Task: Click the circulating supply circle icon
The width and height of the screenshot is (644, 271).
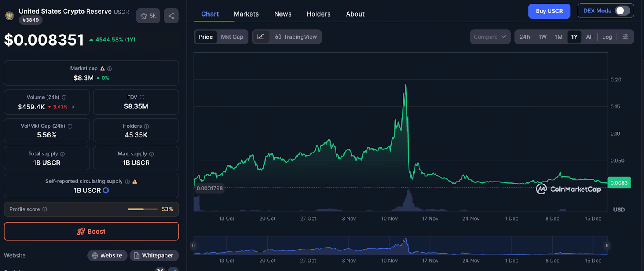Action: click(106, 190)
